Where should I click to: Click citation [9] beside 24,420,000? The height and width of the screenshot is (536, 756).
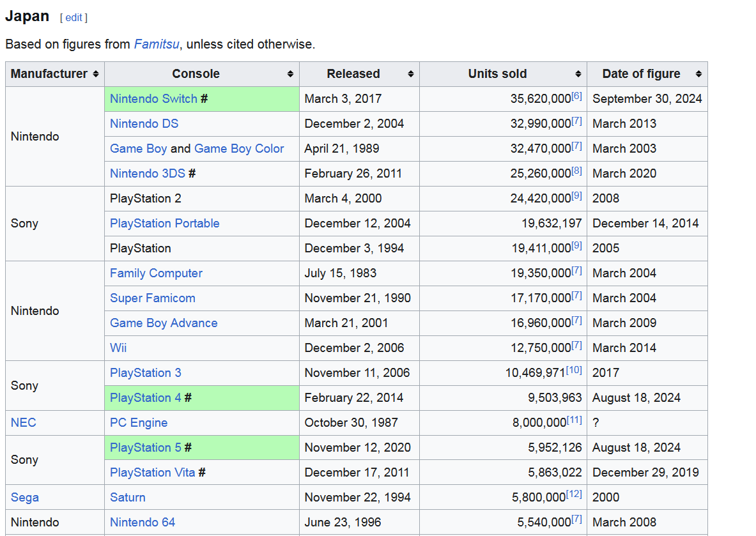coord(576,195)
